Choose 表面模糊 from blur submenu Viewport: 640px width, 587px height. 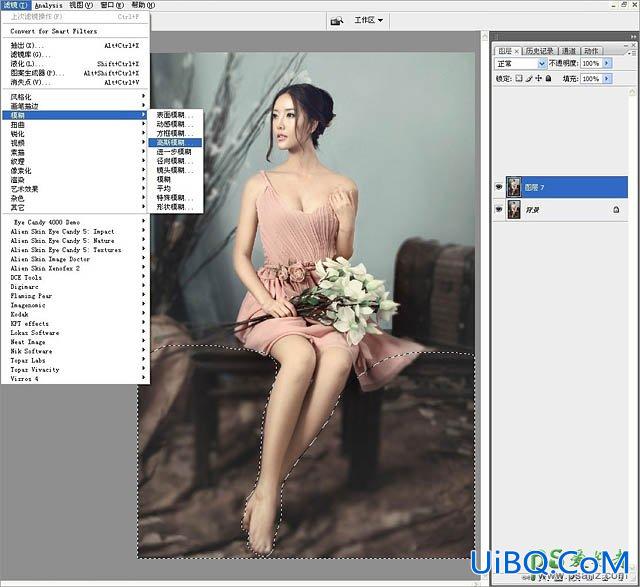coord(175,115)
